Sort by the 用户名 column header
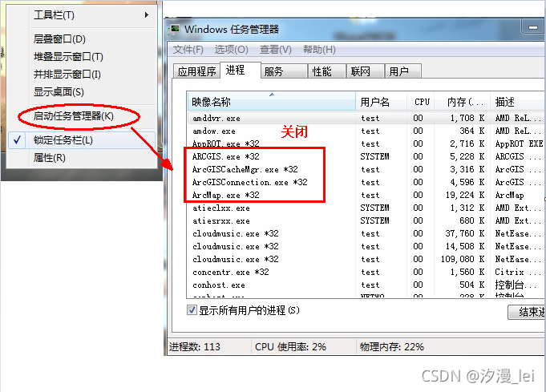Image resolution: width=546 pixels, height=392 pixels. [381, 102]
